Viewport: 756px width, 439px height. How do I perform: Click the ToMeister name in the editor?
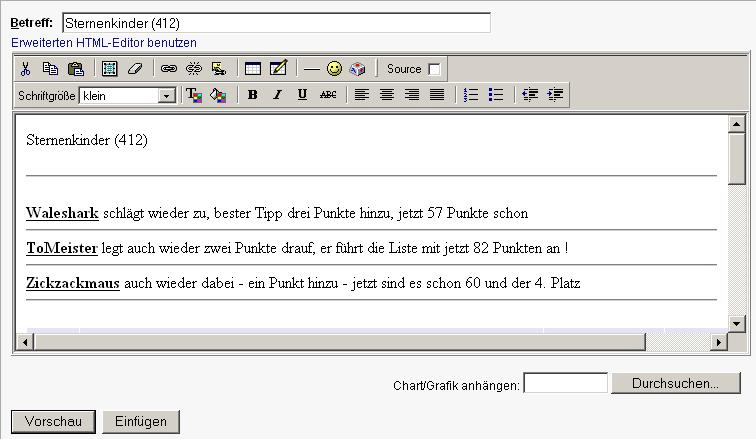[x=62, y=248]
